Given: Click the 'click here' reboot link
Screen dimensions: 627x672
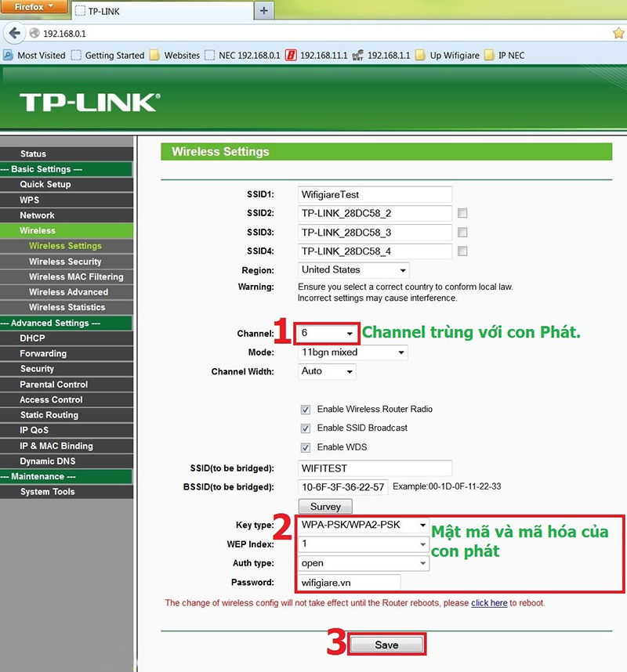Looking at the screenshot, I should 489,603.
